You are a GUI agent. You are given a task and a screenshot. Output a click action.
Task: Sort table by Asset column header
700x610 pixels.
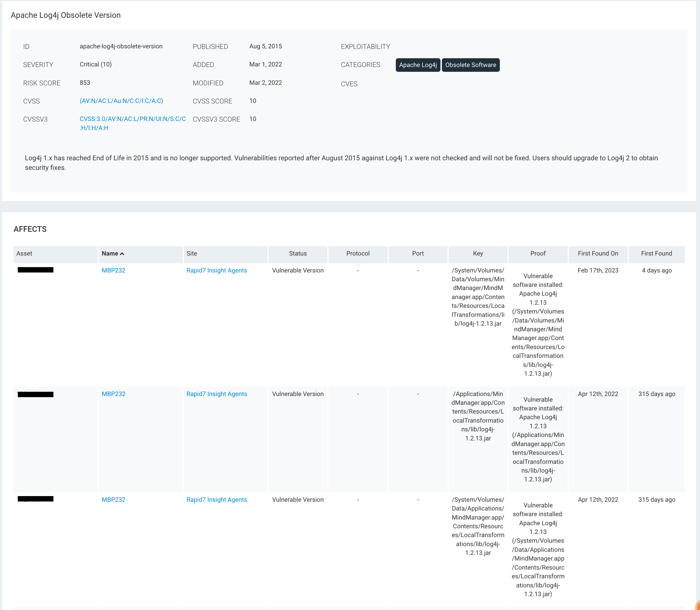[x=24, y=253]
